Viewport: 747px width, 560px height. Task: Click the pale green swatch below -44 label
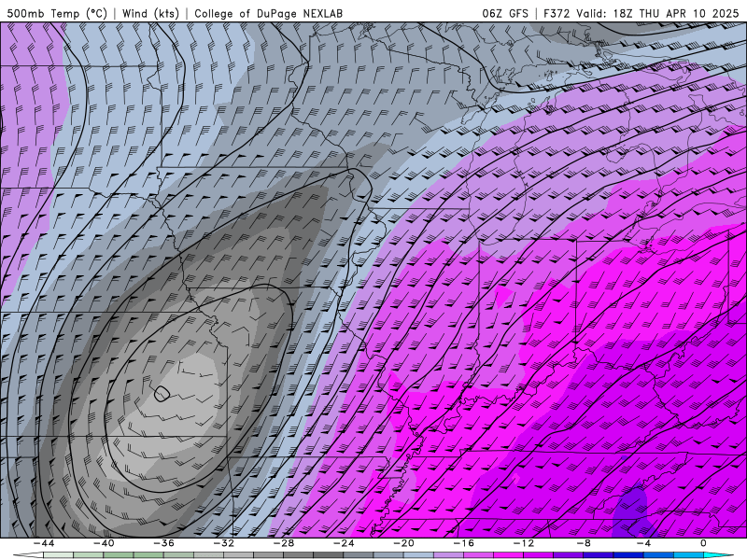(x=58, y=556)
